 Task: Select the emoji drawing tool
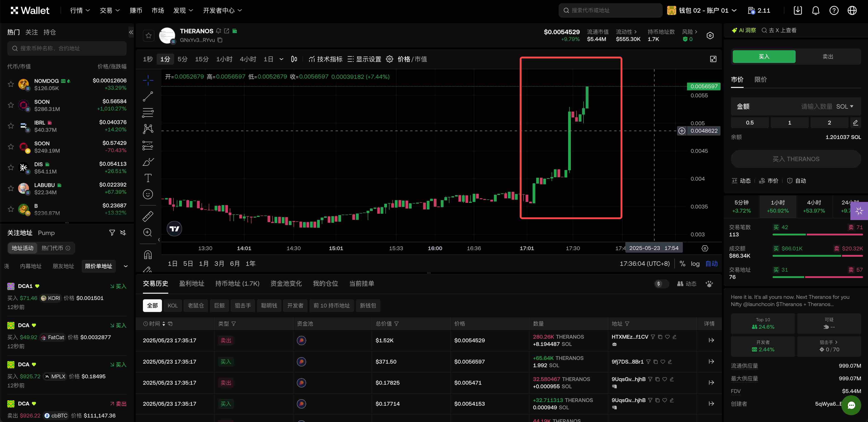(148, 194)
